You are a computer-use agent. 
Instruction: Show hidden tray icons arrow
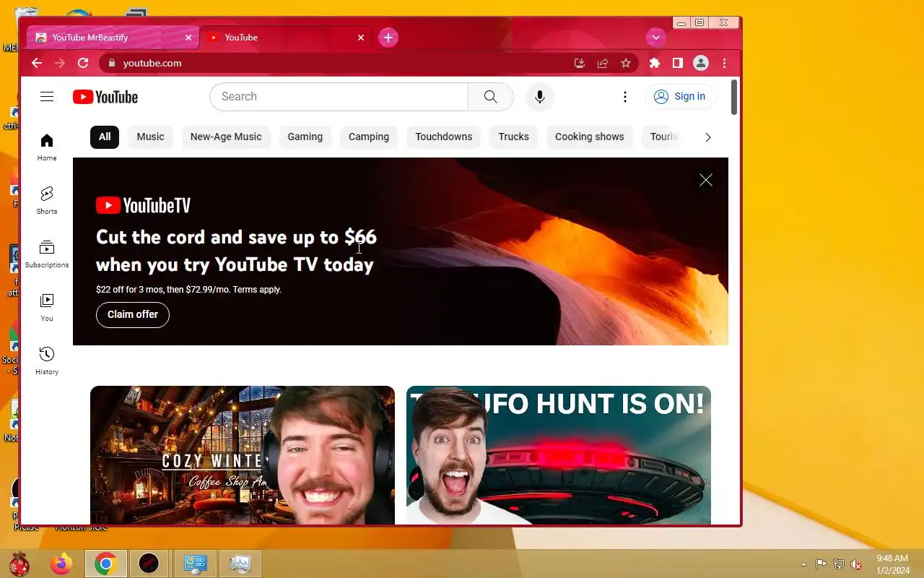click(803, 564)
